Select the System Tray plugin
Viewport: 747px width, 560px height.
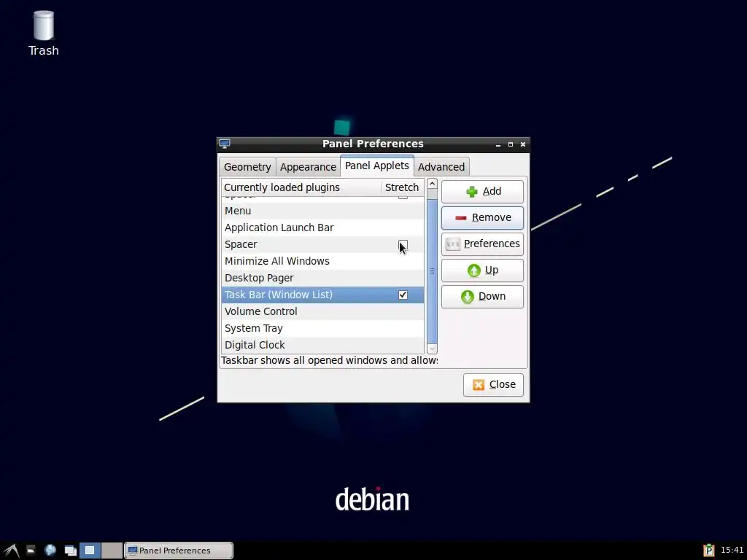pyautogui.click(x=322, y=328)
